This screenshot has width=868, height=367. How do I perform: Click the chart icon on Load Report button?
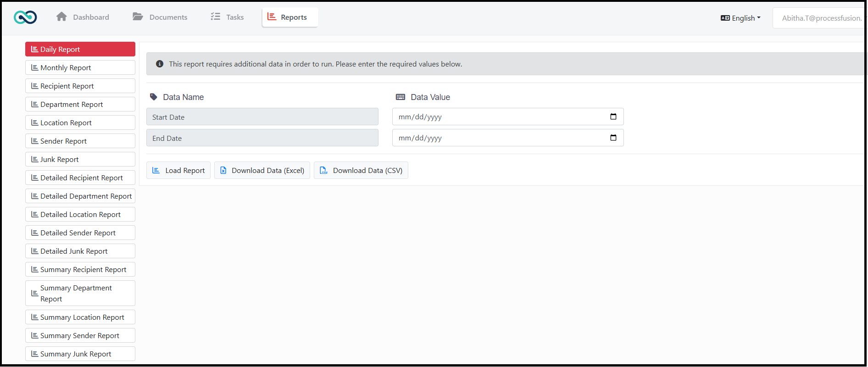click(x=156, y=170)
